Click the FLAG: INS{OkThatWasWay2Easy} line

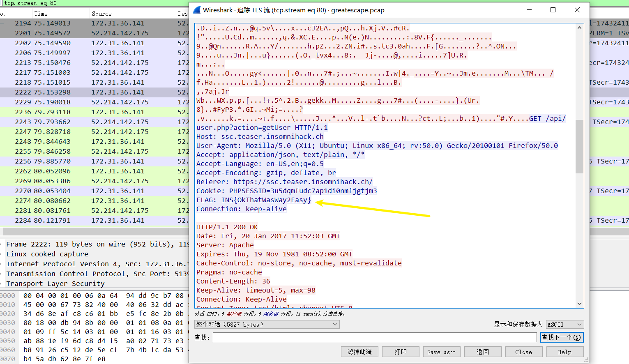point(254,200)
